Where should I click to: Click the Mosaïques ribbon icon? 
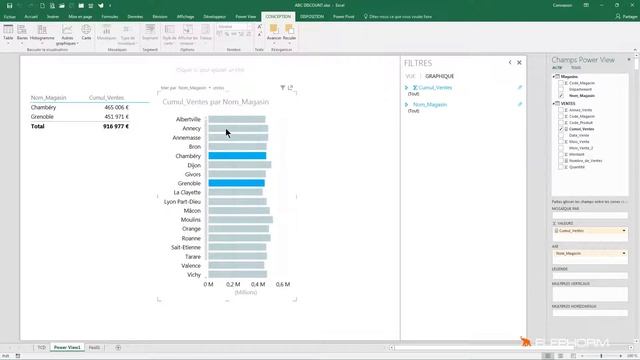tap(107, 32)
